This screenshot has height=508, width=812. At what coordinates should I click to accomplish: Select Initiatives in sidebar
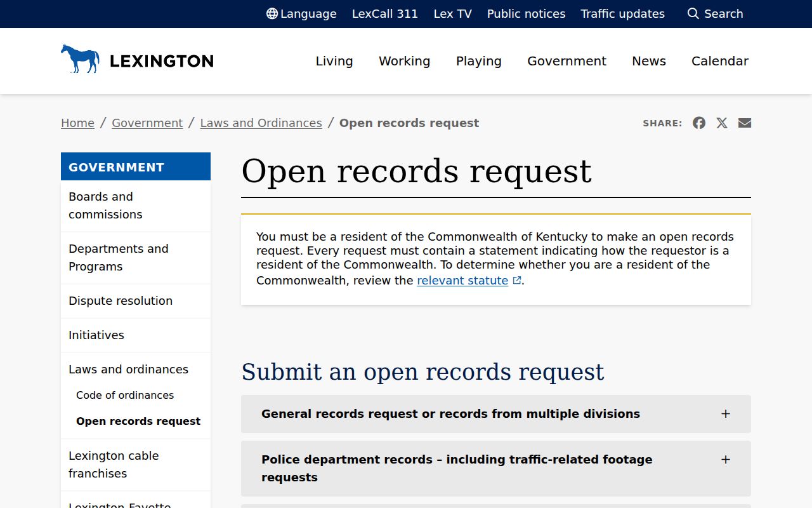point(136,335)
